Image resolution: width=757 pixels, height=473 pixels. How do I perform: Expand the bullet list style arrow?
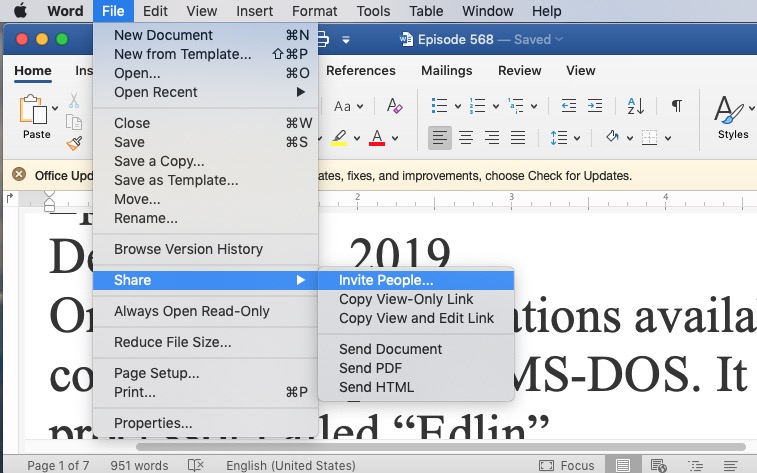(x=458, y=106)
